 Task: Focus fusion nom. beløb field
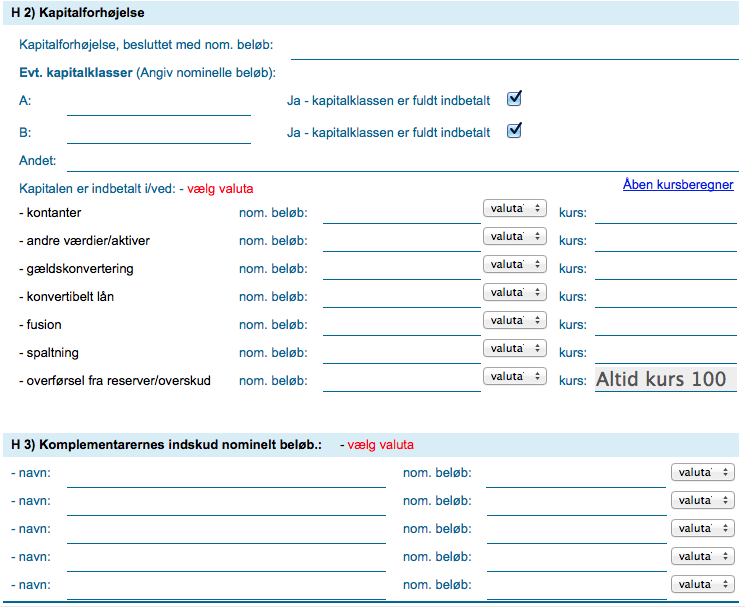402,324
